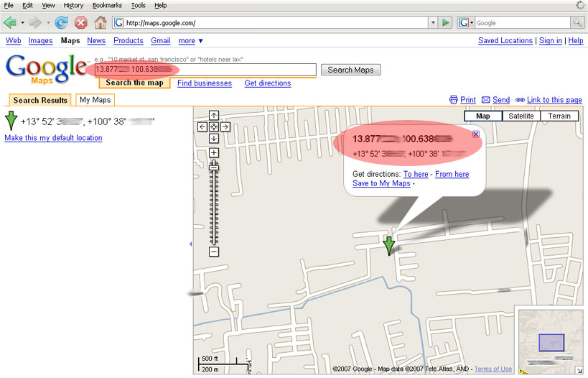588x378 pixels.
Task: Click the envelope icon next to Send
Action: point(485,100)
